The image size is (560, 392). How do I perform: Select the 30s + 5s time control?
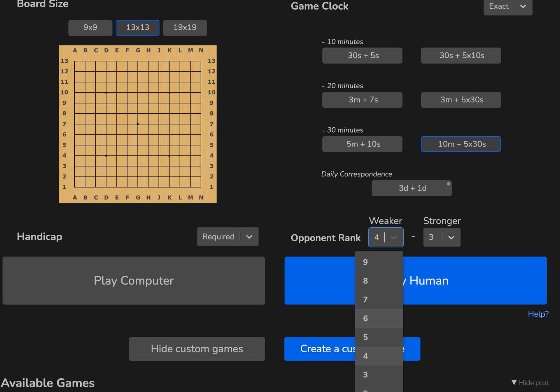tap(362, 55)
